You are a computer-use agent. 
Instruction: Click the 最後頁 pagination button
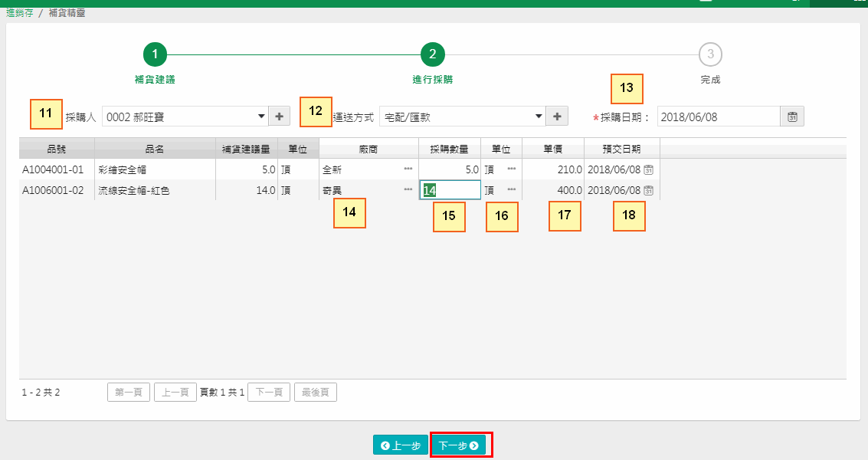pos(316,393)
